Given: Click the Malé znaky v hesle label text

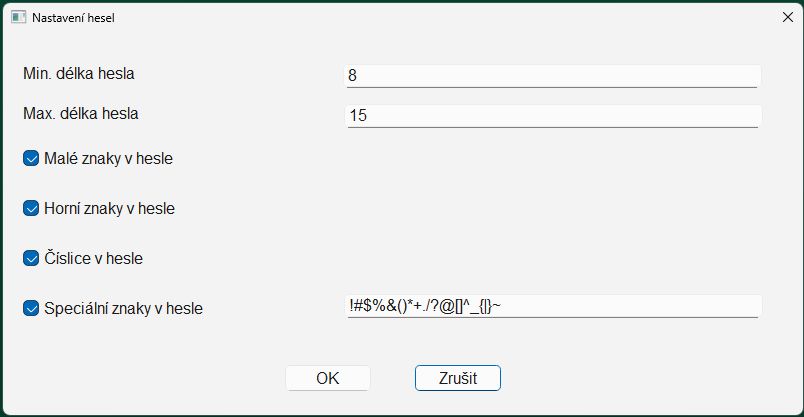Looking at the screenshot, I should [108, 158].
